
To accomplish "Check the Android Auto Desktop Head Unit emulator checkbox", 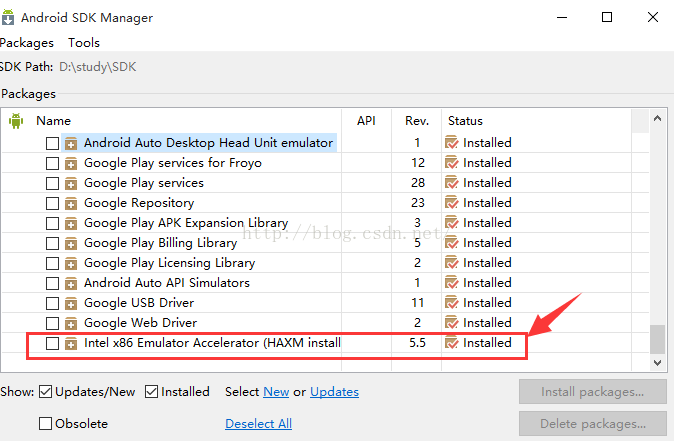I will coord(52,143).
